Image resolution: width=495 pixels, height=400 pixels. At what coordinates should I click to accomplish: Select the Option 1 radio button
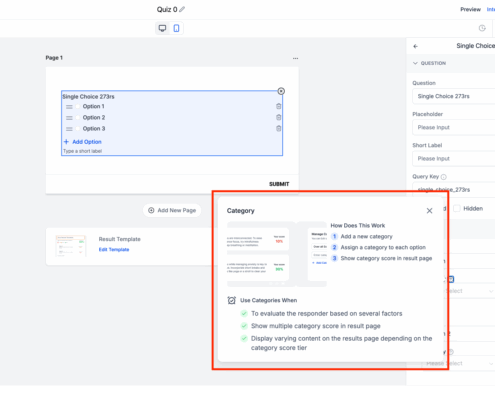[78, 106]
